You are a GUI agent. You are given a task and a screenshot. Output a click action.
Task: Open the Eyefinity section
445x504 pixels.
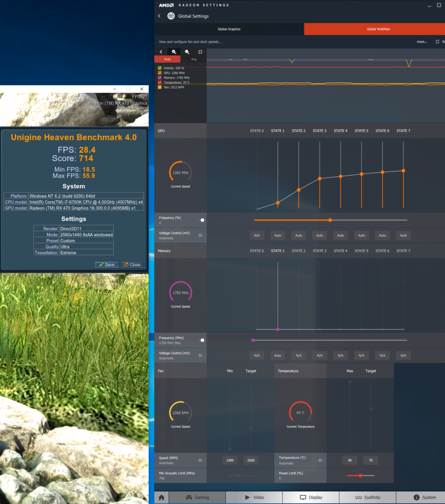[367, 497]
